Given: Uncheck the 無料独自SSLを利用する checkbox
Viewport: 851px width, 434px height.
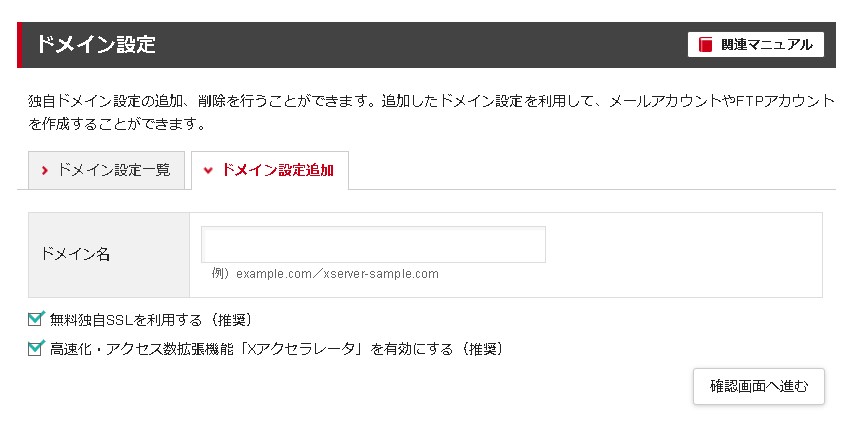Looking at the screenshot, I should pyautogui.click(x=37, y=319).
